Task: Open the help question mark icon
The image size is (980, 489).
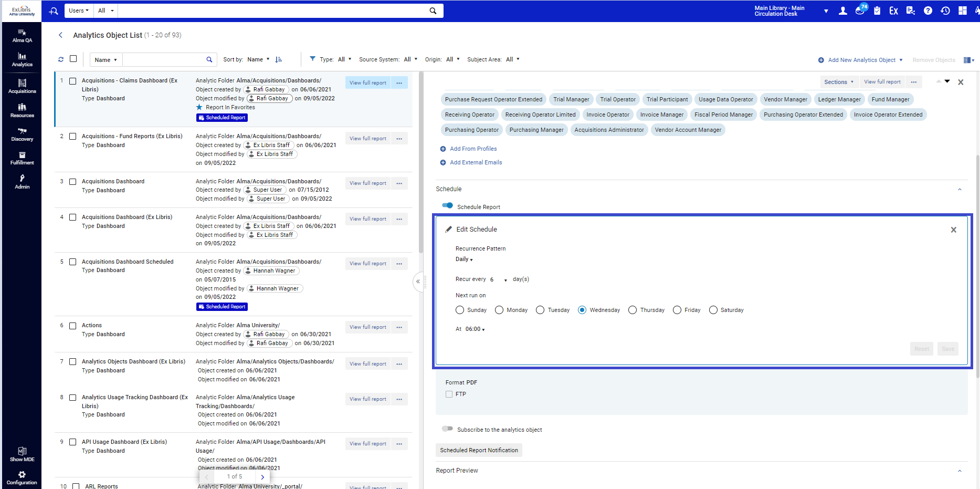Action: (x=928, y=11)
